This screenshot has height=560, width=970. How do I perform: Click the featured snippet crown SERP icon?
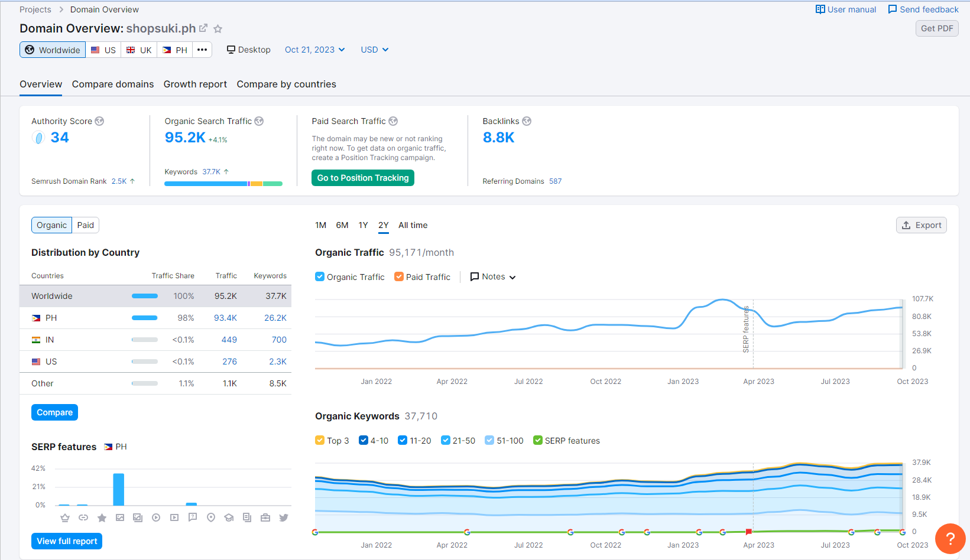(65, 517)
